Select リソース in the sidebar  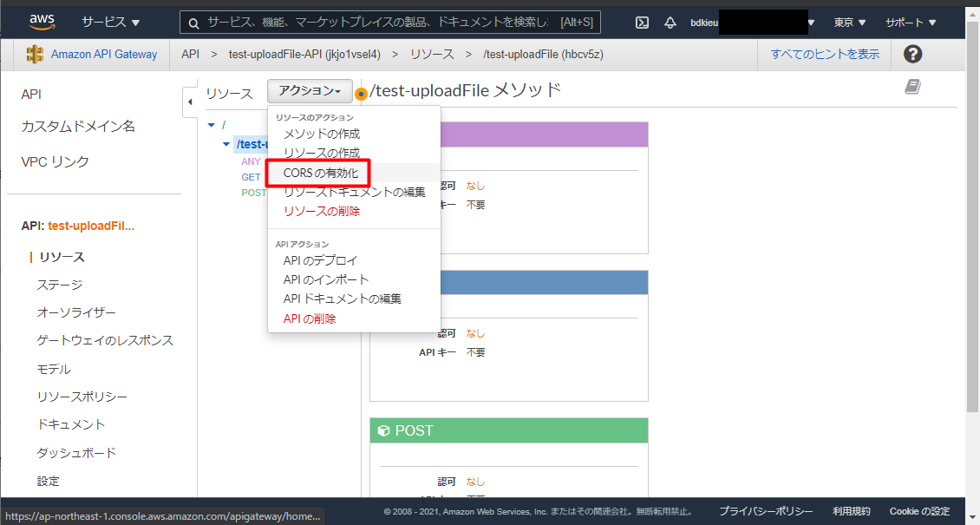click(x=62, y=257)
